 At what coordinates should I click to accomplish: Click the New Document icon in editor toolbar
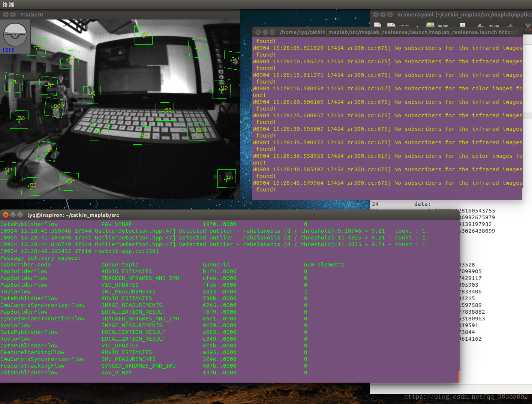(378, 25)
